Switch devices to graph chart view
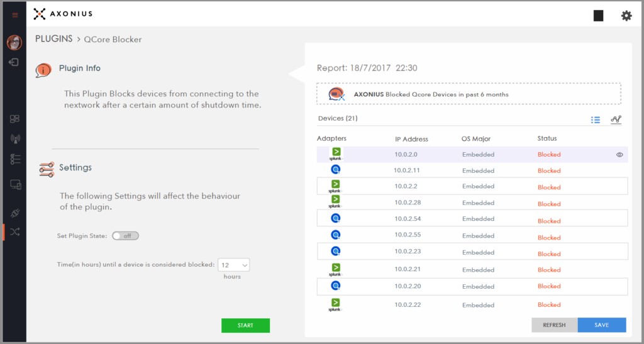This screenshot has width=644, height=344. pyautogui.click(x=616, y=119)
